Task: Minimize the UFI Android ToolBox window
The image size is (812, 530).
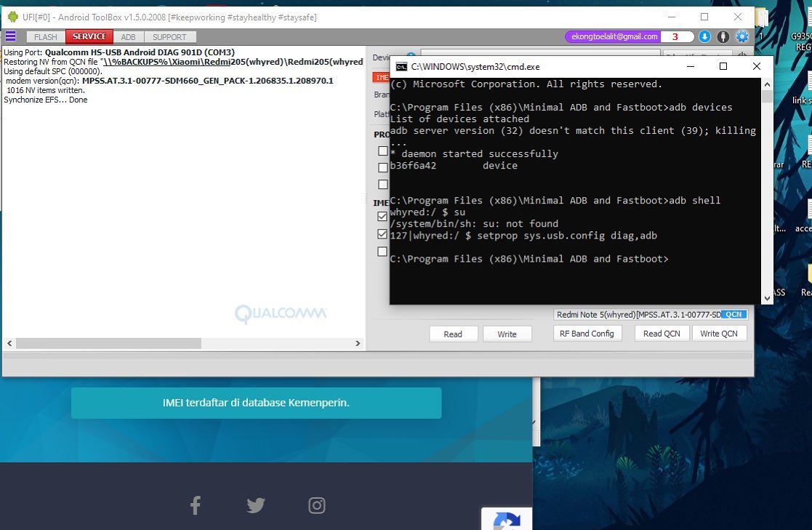Action: (x=672, y=17)
